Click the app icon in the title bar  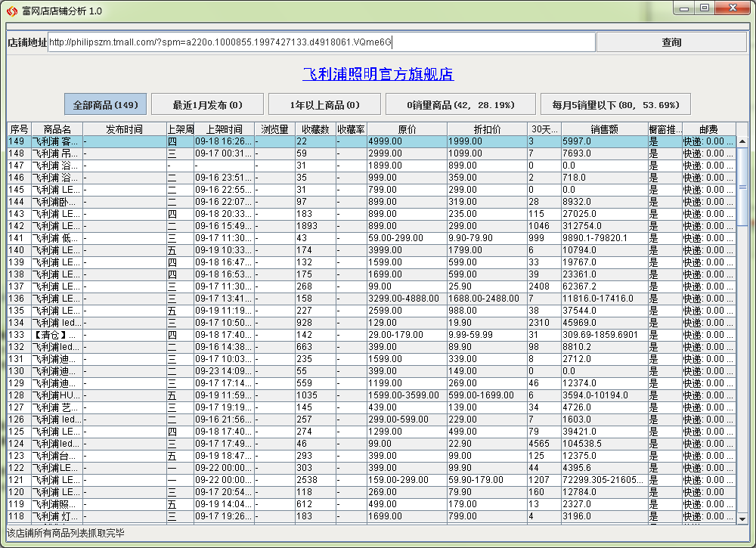coord(11,11)
